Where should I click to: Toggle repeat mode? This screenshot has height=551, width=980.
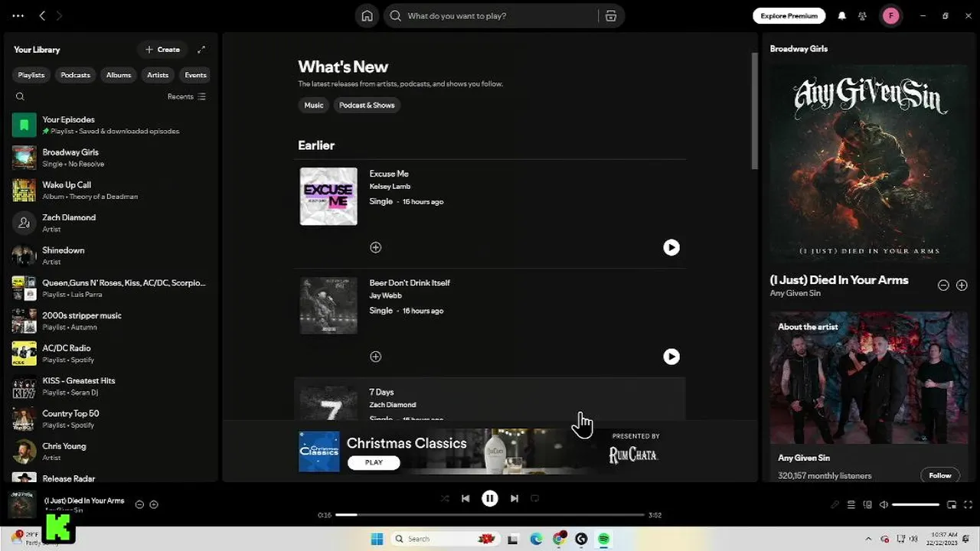point(535,498)
